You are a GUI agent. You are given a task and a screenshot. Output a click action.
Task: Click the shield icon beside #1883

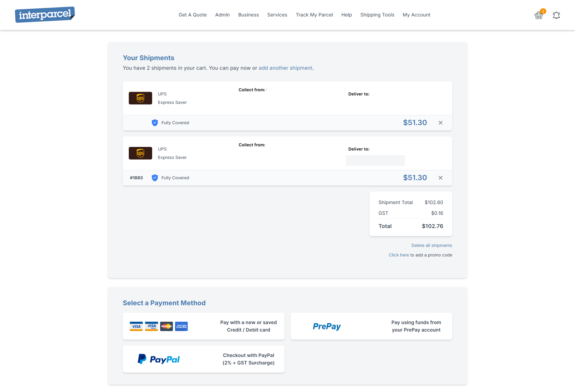point(155,178)
